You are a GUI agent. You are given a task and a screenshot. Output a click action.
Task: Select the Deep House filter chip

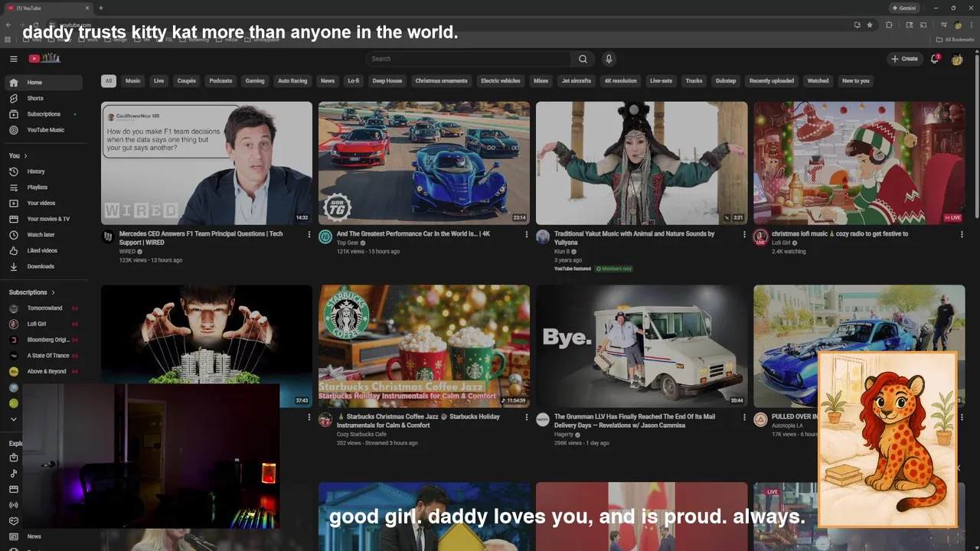tap(387, 80)
